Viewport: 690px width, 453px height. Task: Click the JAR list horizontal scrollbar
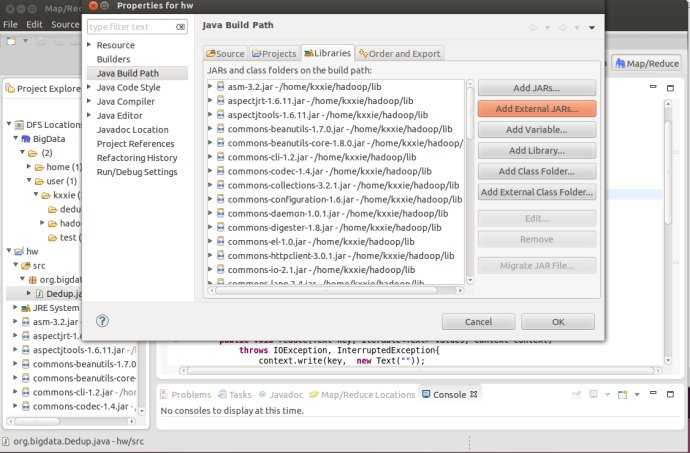tap(337, 291)
